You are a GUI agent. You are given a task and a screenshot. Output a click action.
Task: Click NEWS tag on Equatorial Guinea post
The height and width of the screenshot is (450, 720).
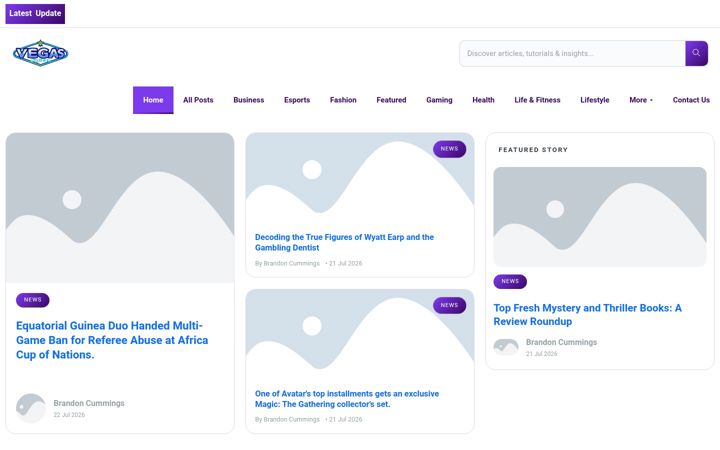[x=33, y=300]
